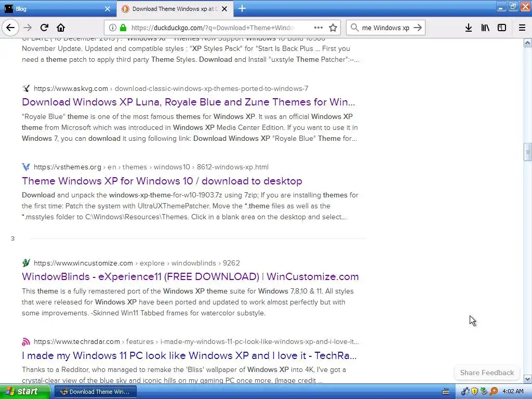Click the forward navigation arrow
532x399 pixels.
(x=28, y=28)
